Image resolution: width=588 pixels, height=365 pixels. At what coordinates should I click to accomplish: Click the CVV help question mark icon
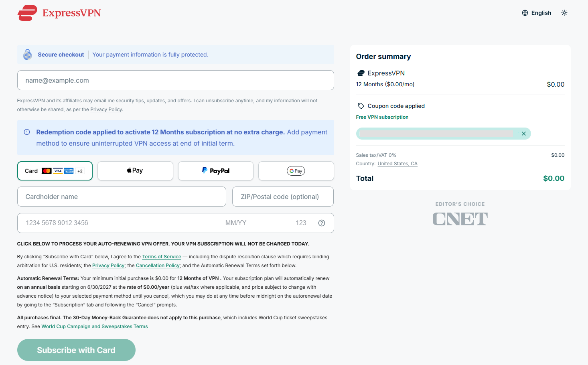click(x=322, y=223)
